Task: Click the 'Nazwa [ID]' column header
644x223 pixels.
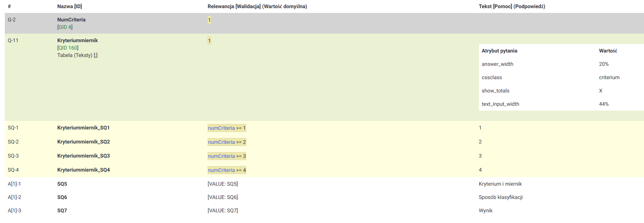Action: [69, 6]
